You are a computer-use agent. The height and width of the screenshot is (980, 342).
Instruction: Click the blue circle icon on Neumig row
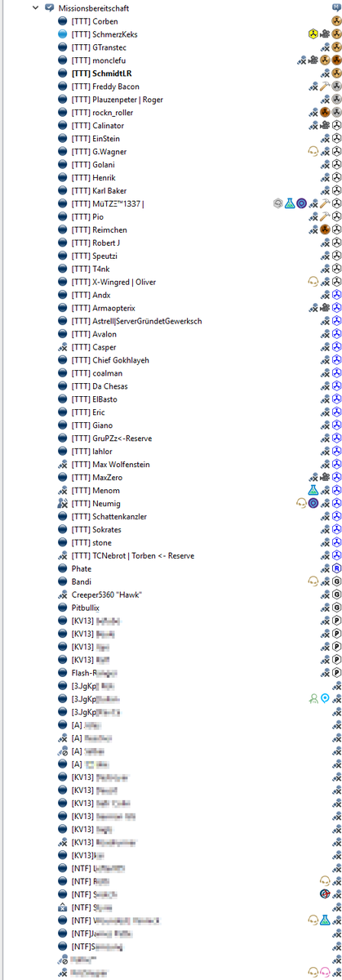[313, 504]
